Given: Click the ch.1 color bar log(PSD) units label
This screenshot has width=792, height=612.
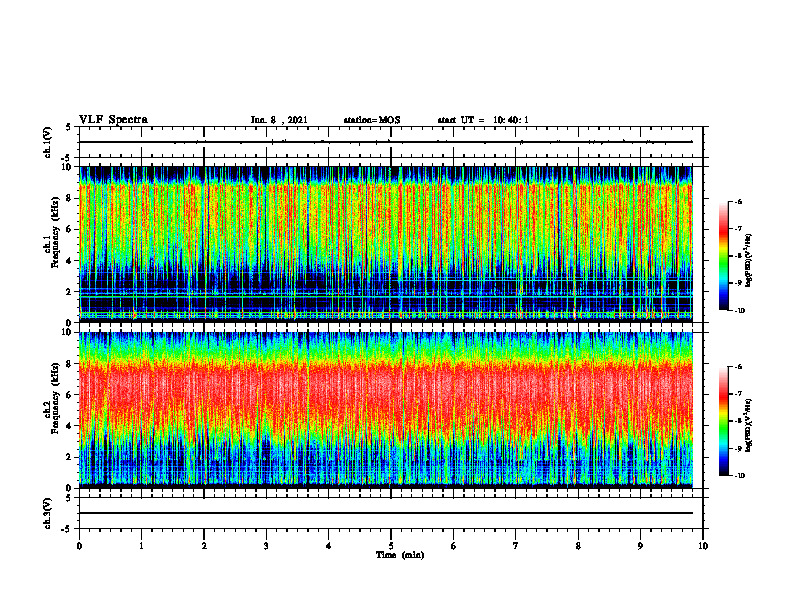Looking at the screenshot, I should pos(749,260).
